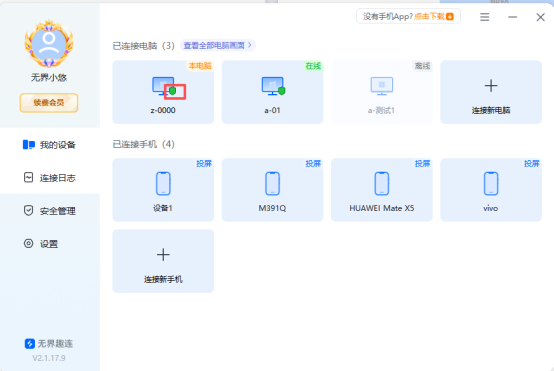
Task: Click 投屏 on the HUAWEI Mate X5 card
Action: coord(422,164)
